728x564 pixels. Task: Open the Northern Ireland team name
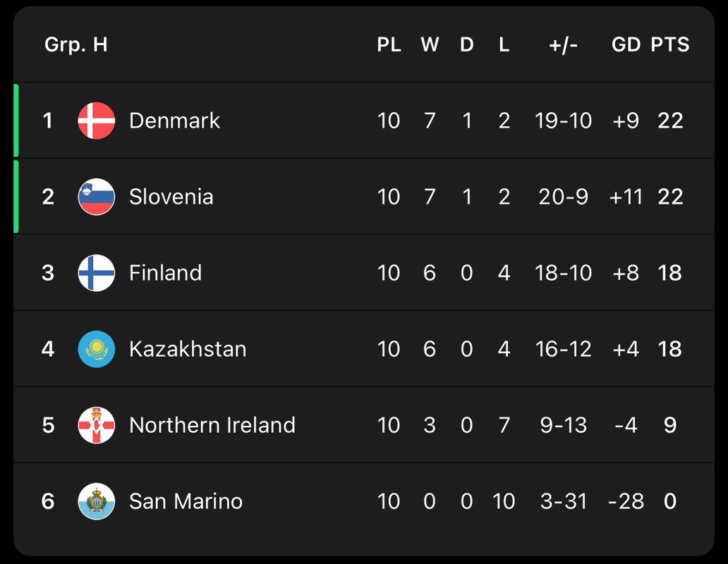212,425
